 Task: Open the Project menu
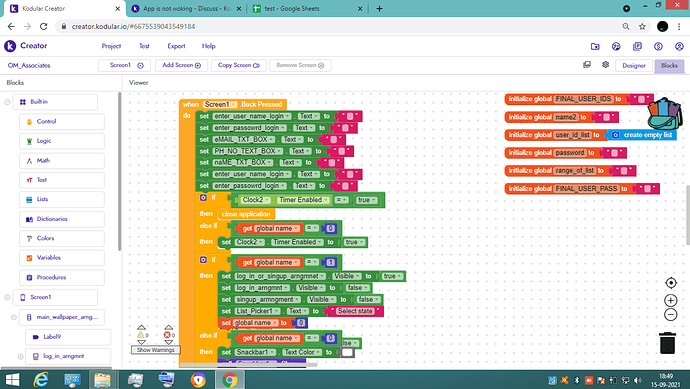point(111,46)
